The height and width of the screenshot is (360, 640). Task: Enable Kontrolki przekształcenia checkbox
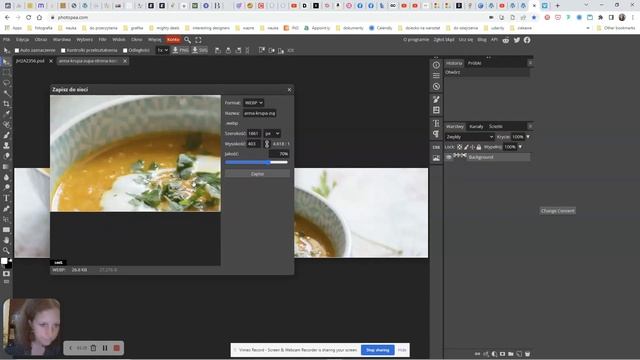[x=63, y=50]
